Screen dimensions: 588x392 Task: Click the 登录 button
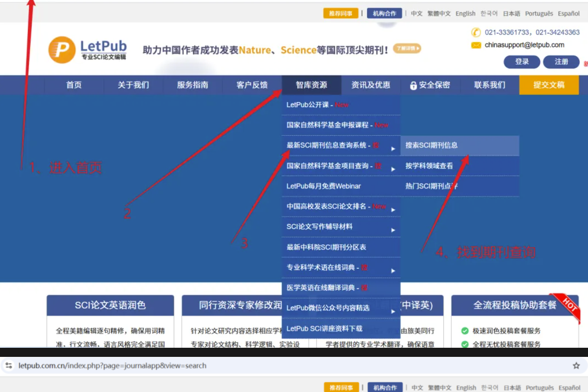point(522,62)
